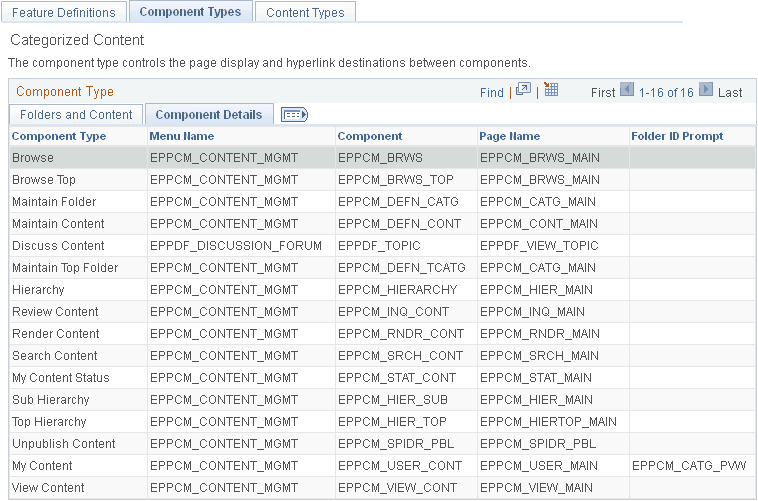Select the EPPCM_DEFN_CATG component cell

coord(406,202)
